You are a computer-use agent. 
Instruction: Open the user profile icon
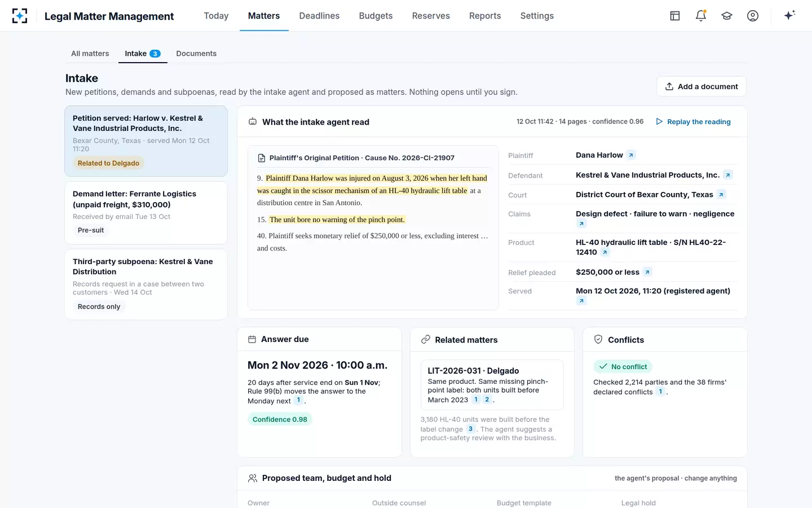click(753, 16)
